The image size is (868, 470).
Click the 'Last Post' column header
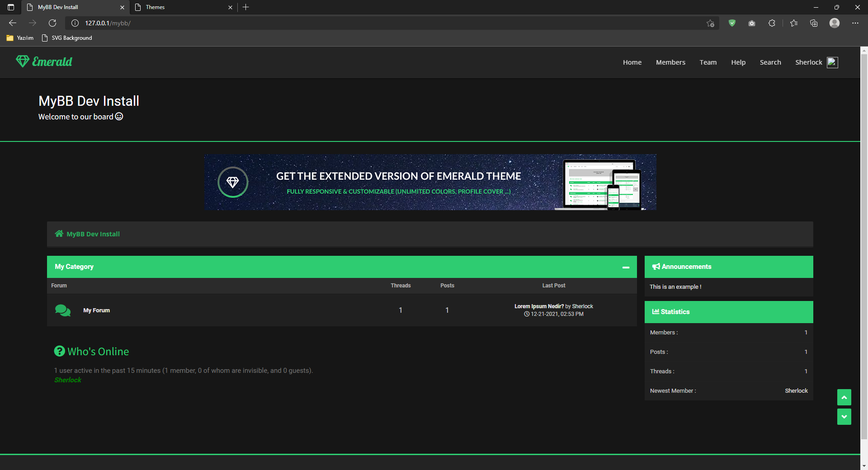554,286
